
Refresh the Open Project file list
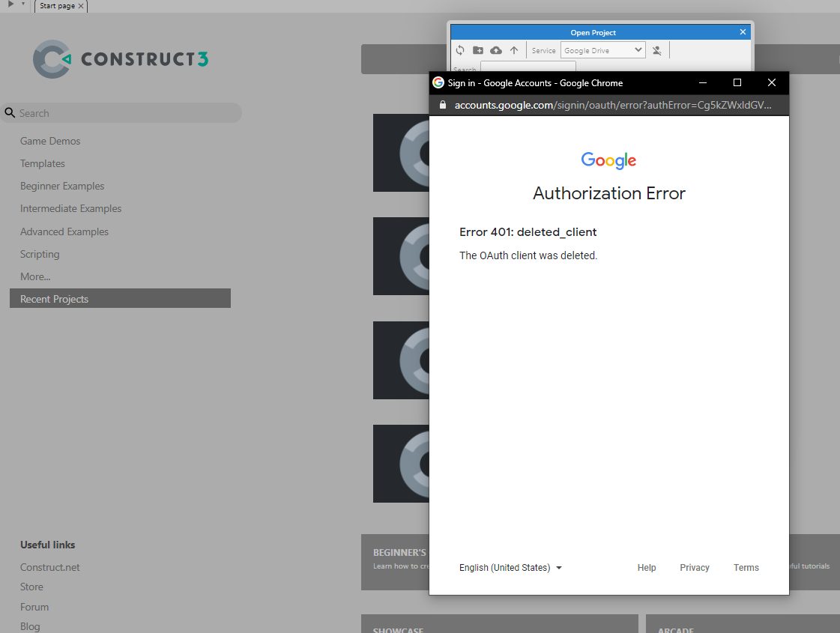[x=460, y=50]
